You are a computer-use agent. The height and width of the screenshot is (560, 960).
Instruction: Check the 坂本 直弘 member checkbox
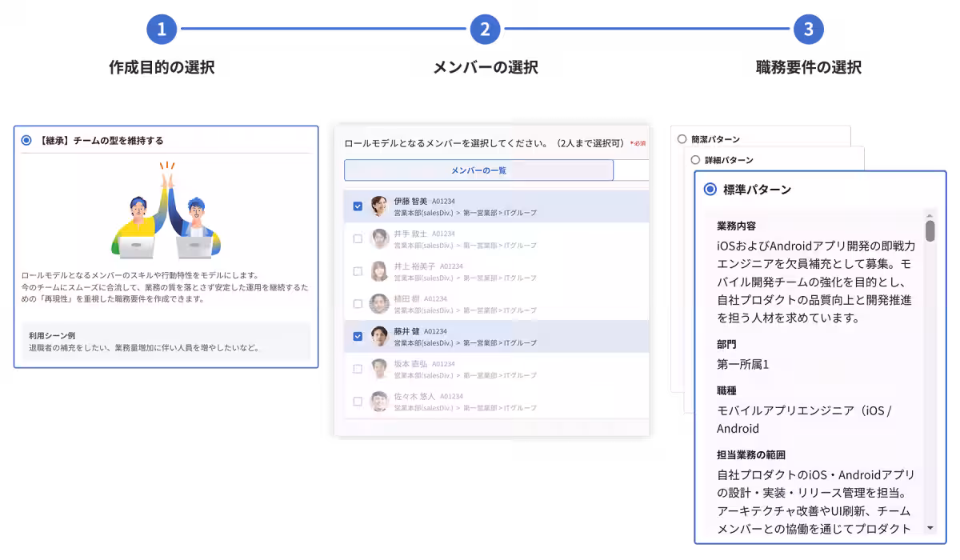point(358,369)
